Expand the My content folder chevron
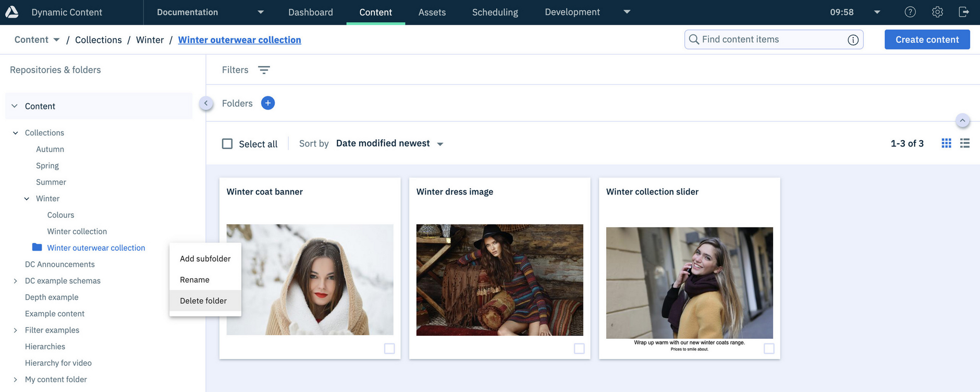The height and width of the screenshot is (392, 980). [16, 379]
